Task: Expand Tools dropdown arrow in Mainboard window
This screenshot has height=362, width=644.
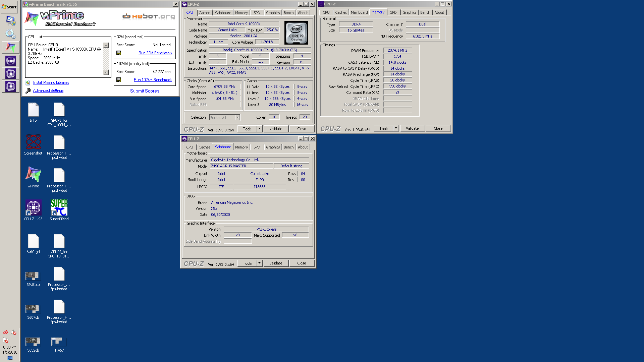Action: [x=259, y=263]
